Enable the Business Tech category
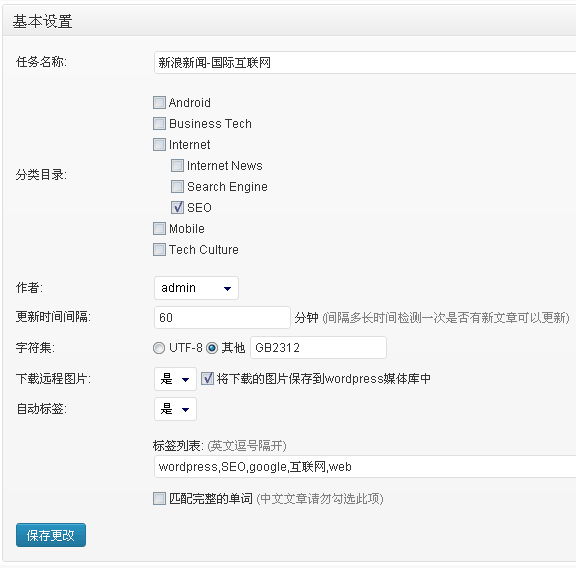 159,123
